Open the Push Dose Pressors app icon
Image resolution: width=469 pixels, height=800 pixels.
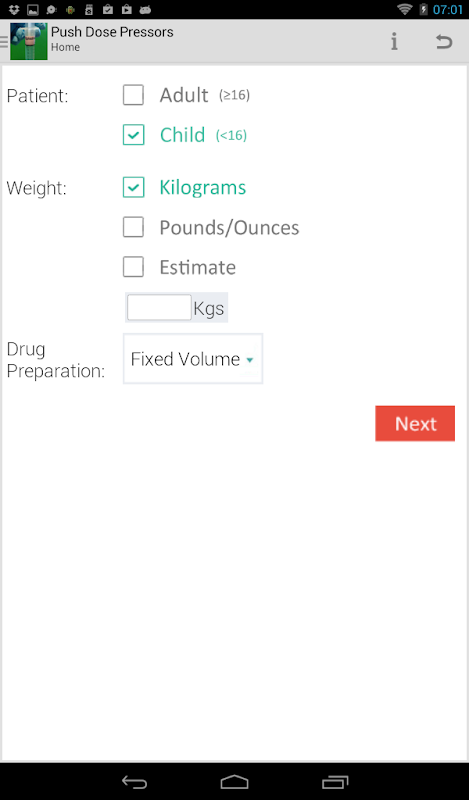tap(29, 41)
